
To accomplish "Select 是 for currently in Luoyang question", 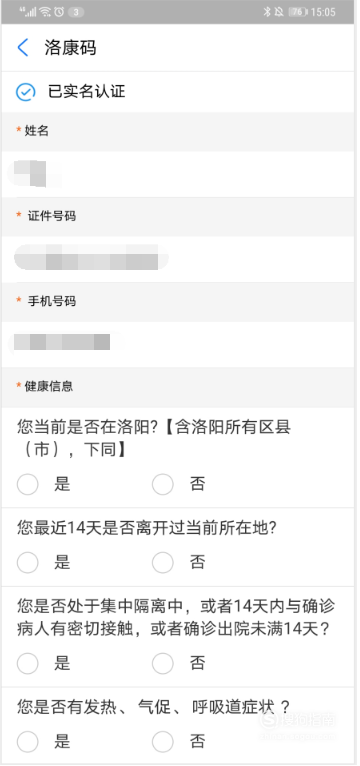I will click(27, 484).
